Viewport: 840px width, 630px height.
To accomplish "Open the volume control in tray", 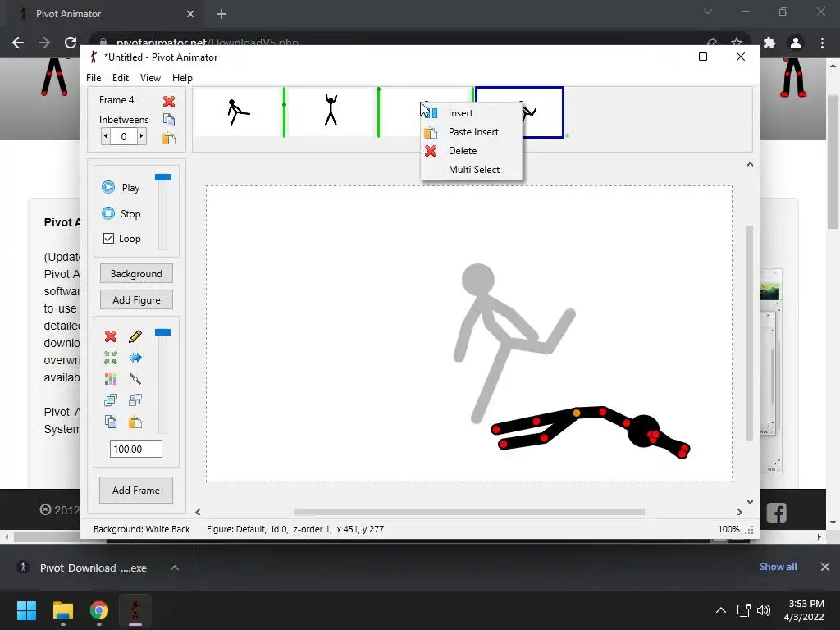I will tap(764, 610).
